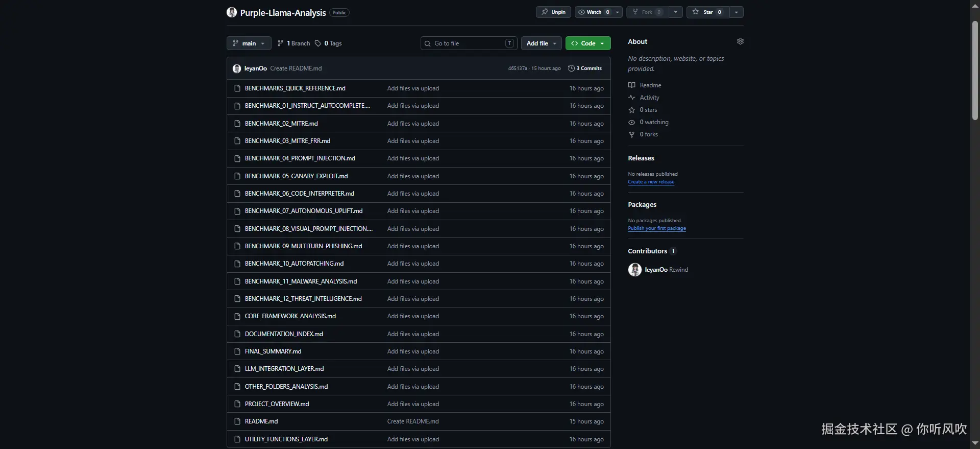Open the Contributors heading link
The height and width of the screenshot is (449, 980).
[652, 251]
